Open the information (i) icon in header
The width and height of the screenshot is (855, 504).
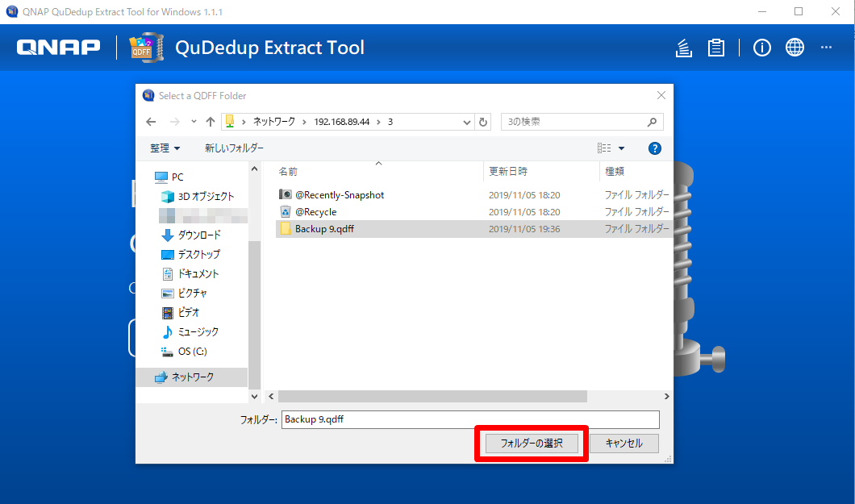(761, 48)
